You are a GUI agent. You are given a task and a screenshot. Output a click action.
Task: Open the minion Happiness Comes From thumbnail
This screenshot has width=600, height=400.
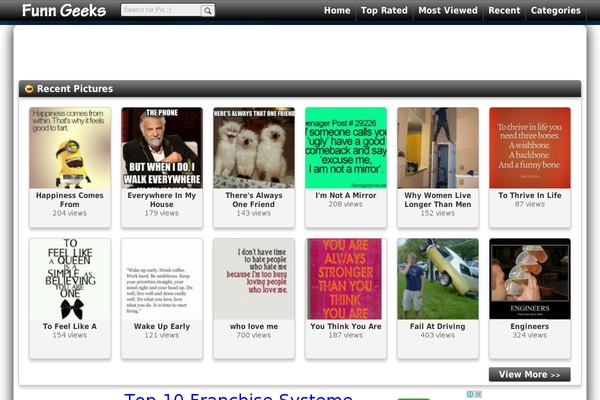point(70,148)
